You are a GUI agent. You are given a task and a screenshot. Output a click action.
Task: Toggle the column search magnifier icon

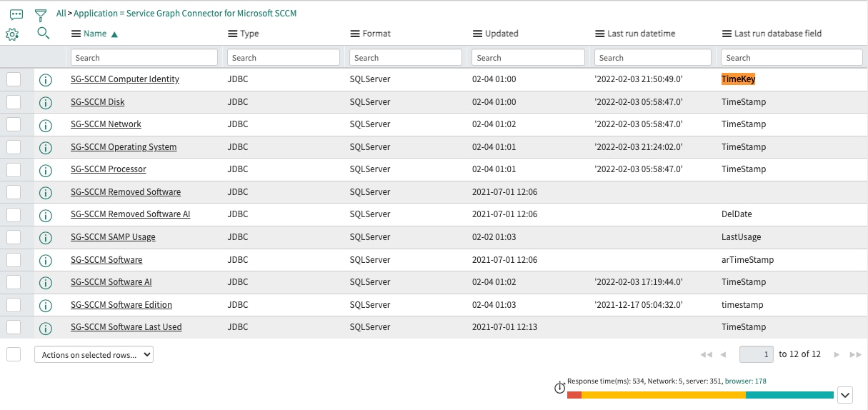[x=43, y=33]
